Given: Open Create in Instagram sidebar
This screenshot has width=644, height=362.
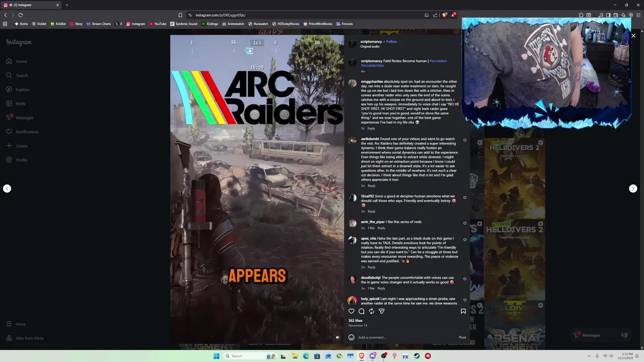Looking at the screenshot, I should coord(17,146).
